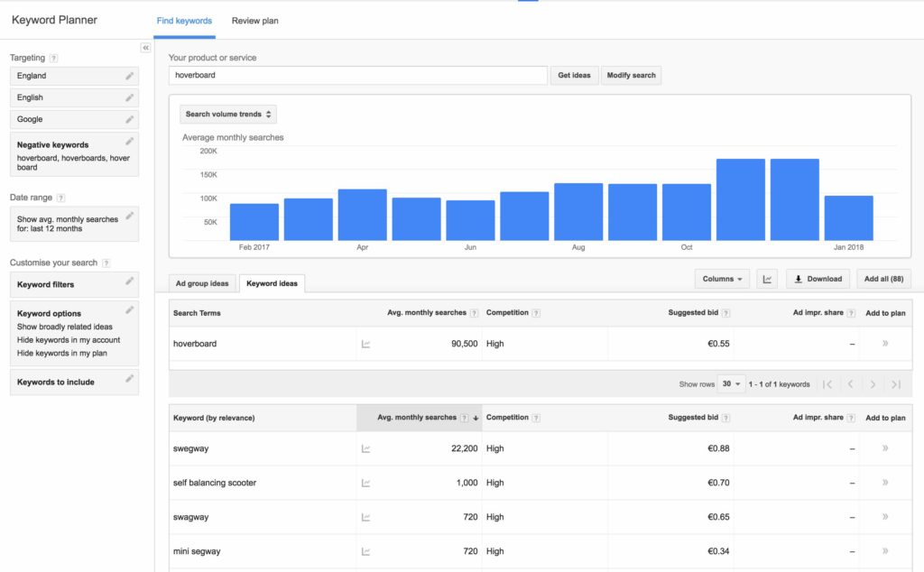Click the swegway keyword text
Screen dimensions: 924x572
191,449
